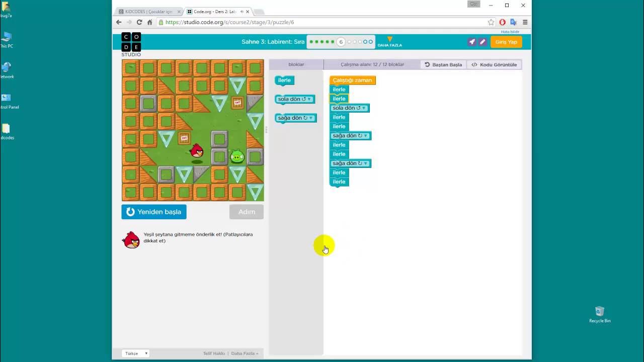The image size is (644, 362).
Task: Click the red Opera extension icon
Action: coord(502,22)
